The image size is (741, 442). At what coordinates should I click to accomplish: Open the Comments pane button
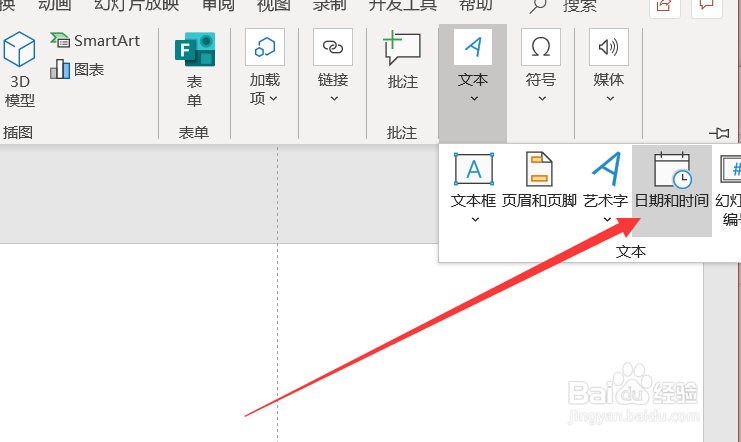pyautogui.click(x=707, y=8)
